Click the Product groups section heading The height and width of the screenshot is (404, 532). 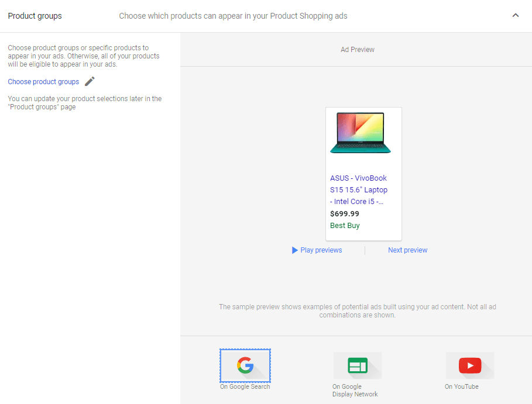(x=35, y=16)
